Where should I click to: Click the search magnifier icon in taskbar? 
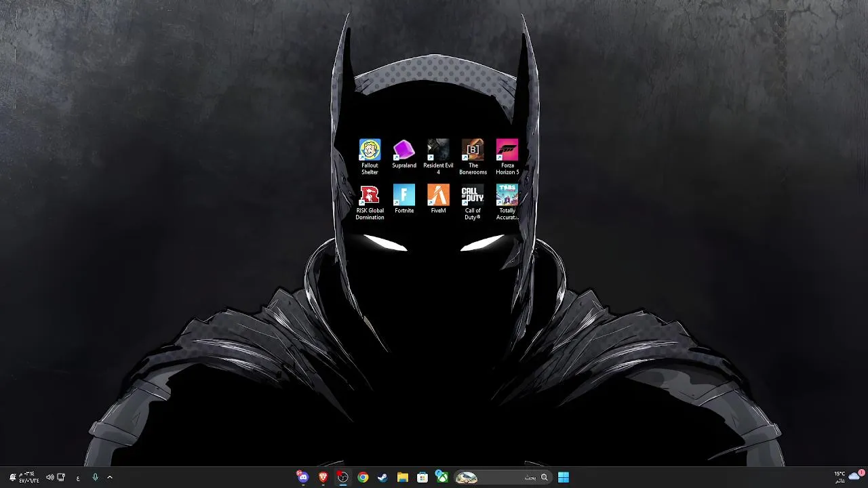pos(544,477)
